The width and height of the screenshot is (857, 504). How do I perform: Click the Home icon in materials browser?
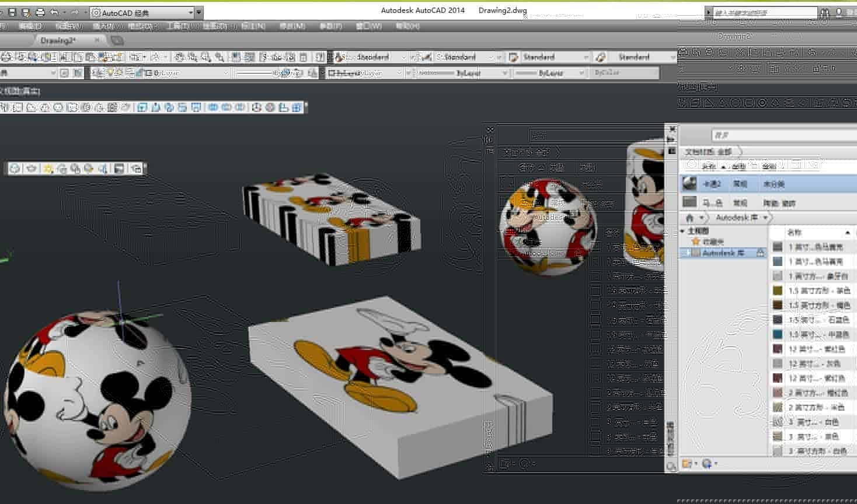[x=689, y=218]
